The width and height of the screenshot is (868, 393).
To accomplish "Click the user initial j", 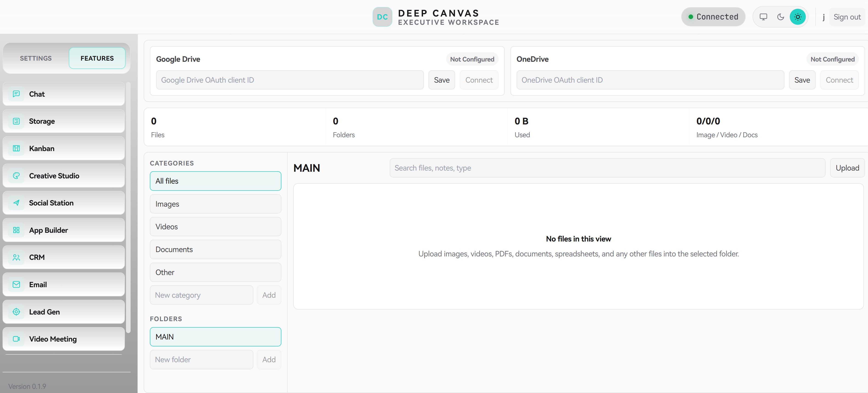I will 823,17.
